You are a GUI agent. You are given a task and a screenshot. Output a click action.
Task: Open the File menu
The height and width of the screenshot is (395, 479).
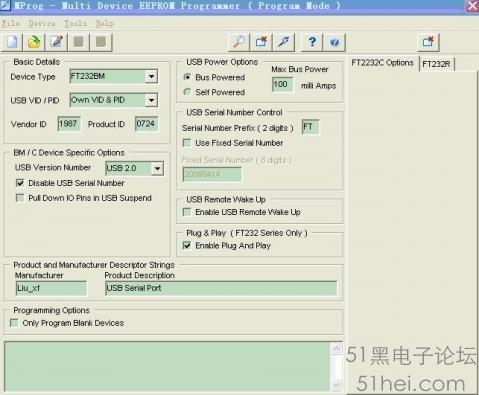point(11,23)
